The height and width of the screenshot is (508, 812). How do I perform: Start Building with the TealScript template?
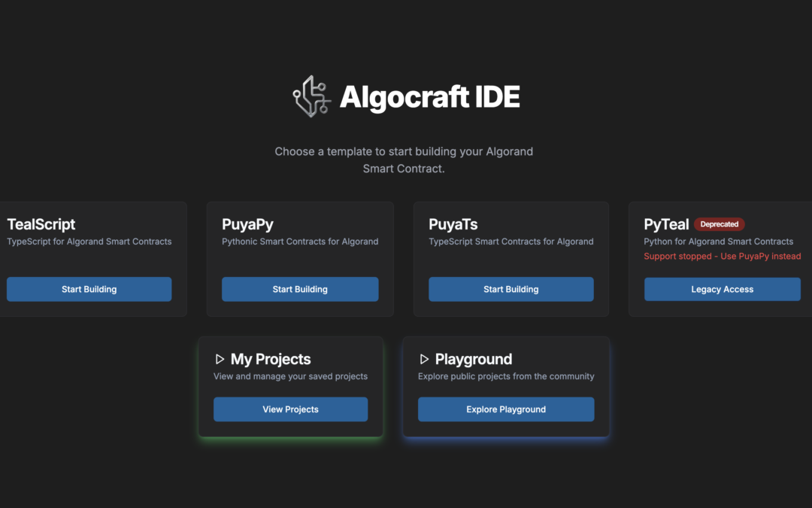89,289
